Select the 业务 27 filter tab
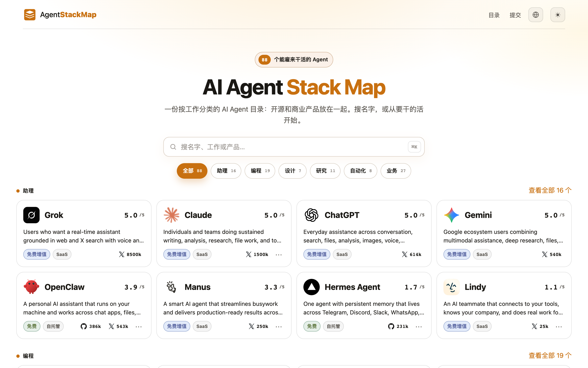The image size is (588, 368). [x=396, y=171]
